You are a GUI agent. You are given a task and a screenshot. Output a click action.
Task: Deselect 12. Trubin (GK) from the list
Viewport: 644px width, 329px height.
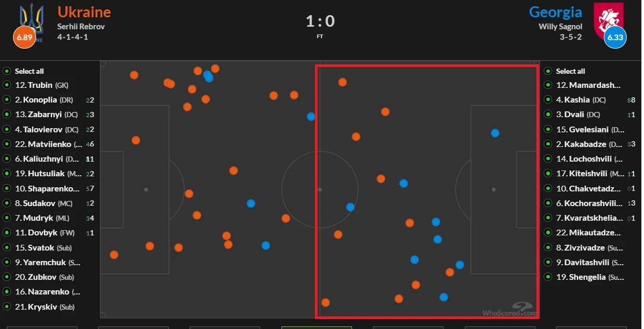(7, 85)
